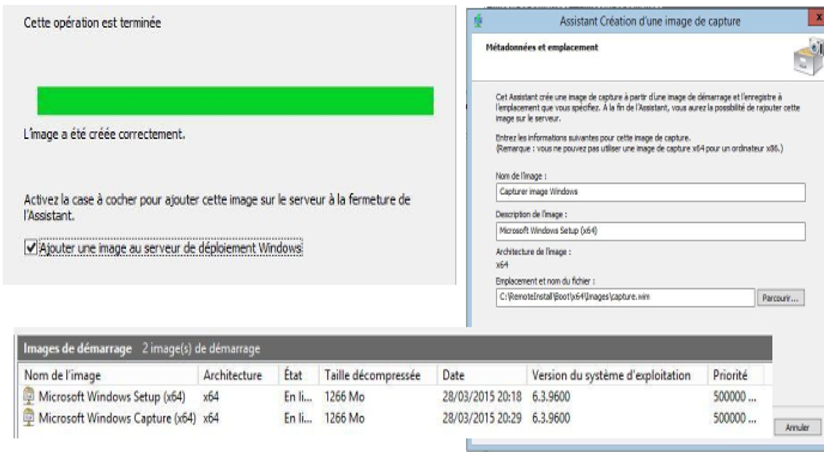This screenshot has height=452, width=824.
Task: Click the Images de démarrage panel header
Action: click(395, 348)
